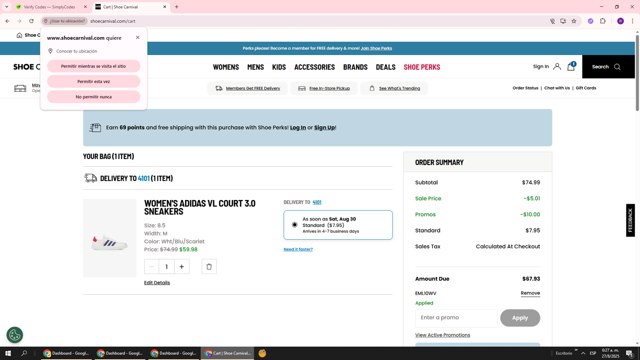Open the Adidas VL Court sneaker thumbnail

110,238
